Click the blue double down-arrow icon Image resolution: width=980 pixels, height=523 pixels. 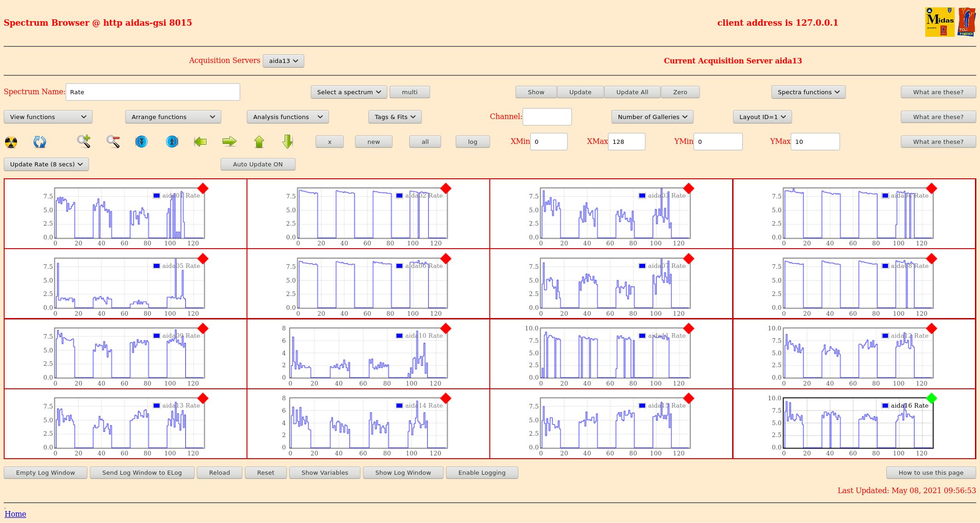pos(142,142)
